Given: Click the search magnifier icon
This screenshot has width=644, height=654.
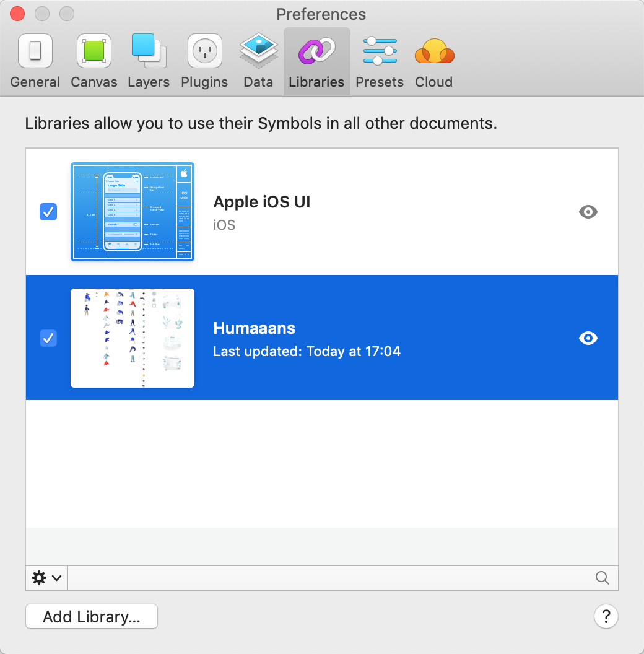Looking at the screenshot, I should pyautogui.click(x=603, y=578).
